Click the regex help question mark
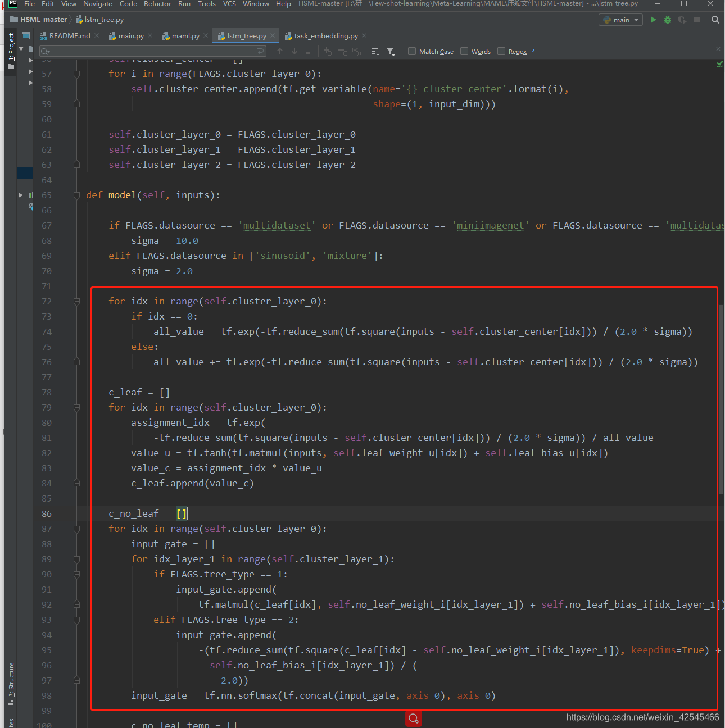725x728 pixels. 533,51
